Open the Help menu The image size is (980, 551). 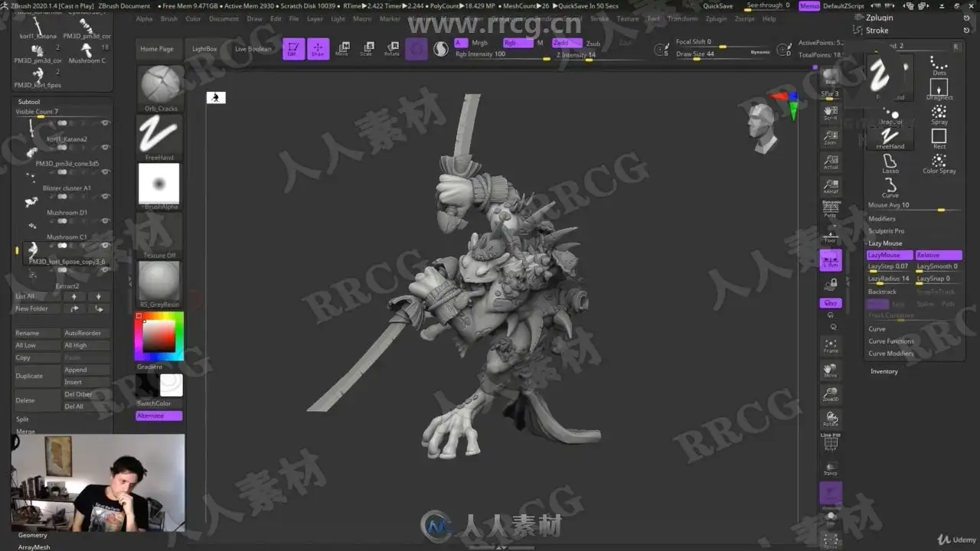click(x=769, y=18)
